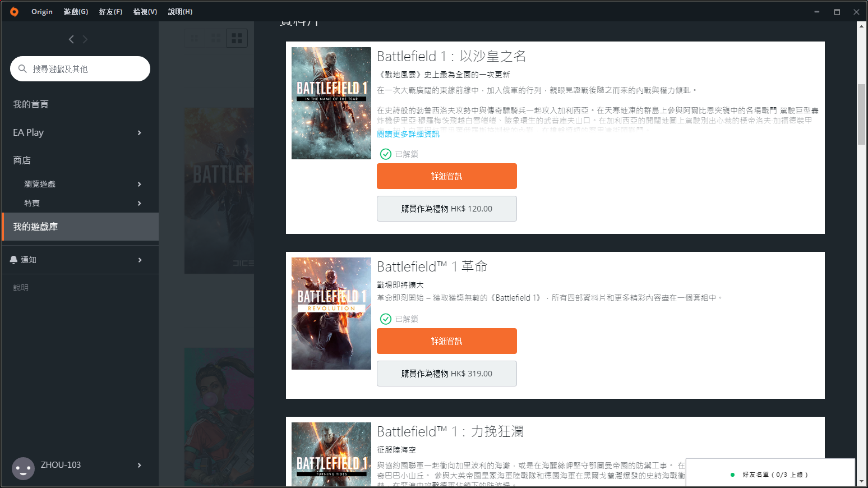868x488 pixels.
Task: Click the search magnifier icon
Action: click(22, 68)
